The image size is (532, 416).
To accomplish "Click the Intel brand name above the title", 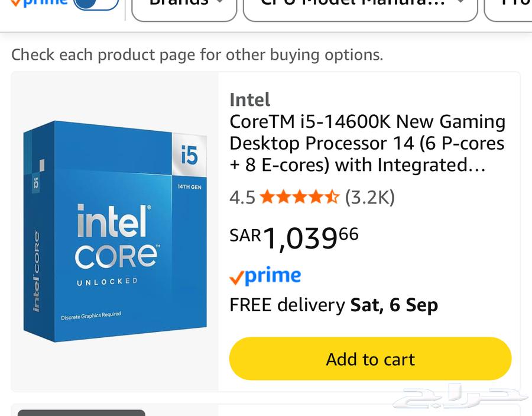I will 249,99.
